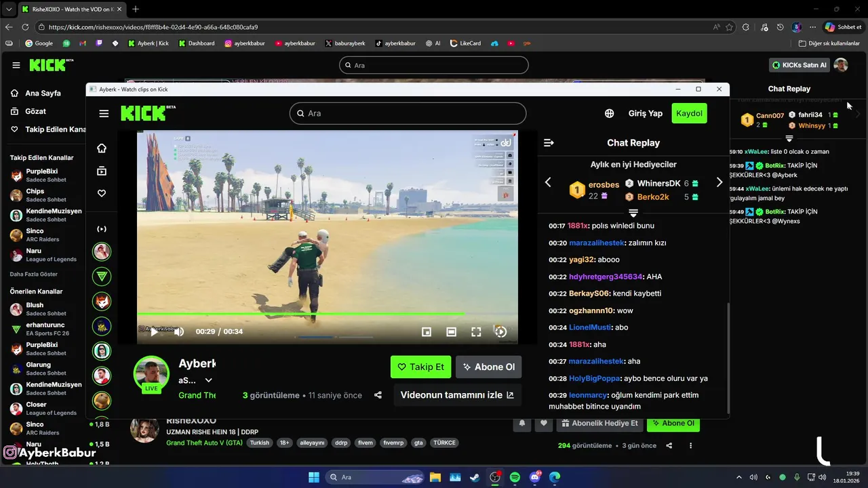
Task: Open playback settings icon in clip player
Action: click(500, 331)
